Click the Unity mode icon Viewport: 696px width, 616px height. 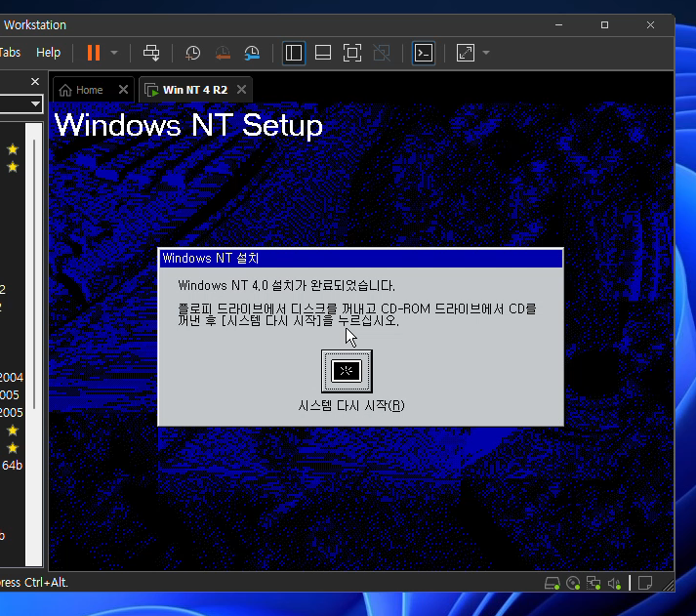click(x=382, y=53)
